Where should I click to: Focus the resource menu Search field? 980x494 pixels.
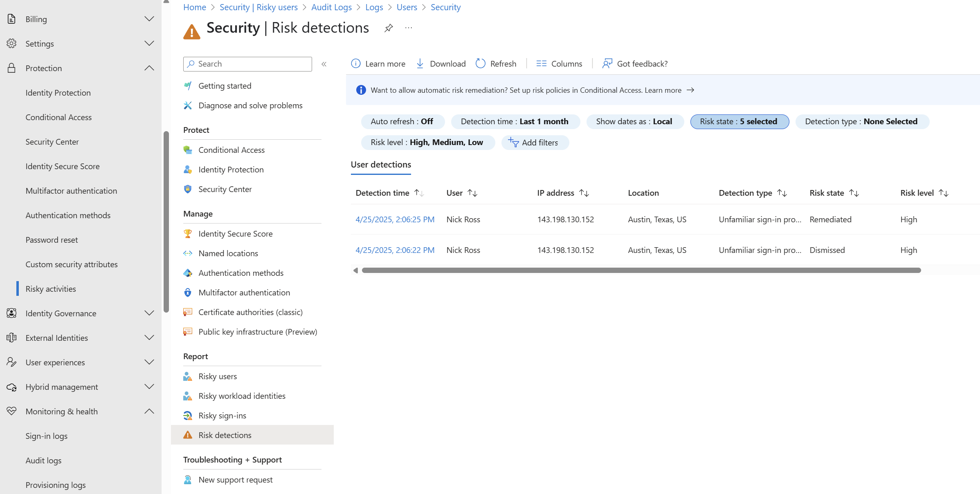point(247,64)
